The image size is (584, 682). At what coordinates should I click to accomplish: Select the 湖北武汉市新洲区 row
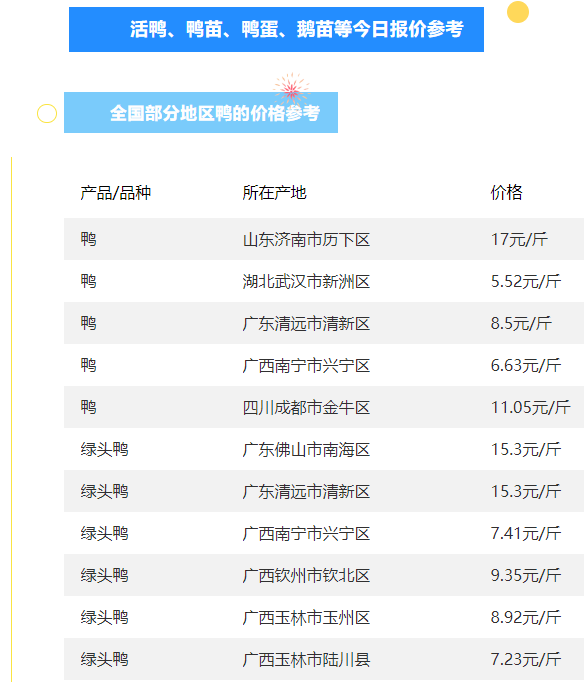tap(324, 281)
